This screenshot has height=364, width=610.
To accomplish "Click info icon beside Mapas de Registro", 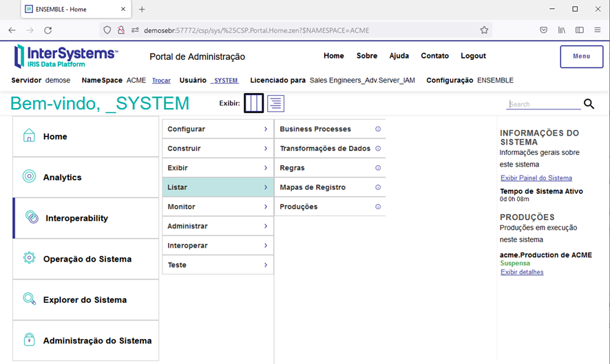I will pyautogui.click(x=378, y=187).
